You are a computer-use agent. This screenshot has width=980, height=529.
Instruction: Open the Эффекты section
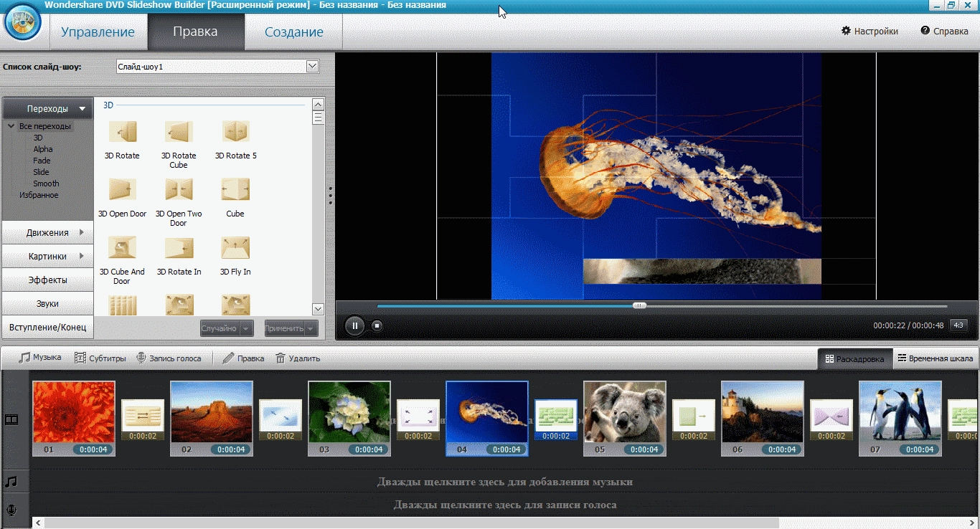point(48,280)
